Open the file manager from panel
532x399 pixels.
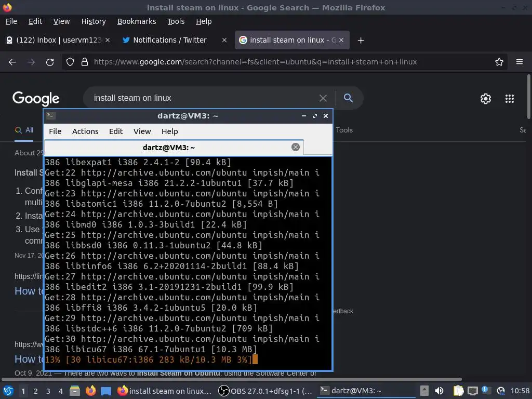pos(75,391)
